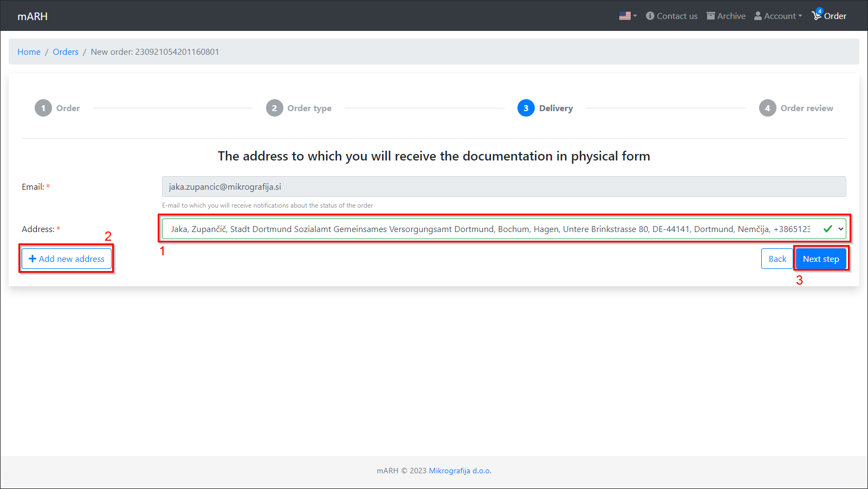Click step 3 Delivery circle
Screen dimensions: 868x489
(x=526, y=108)
